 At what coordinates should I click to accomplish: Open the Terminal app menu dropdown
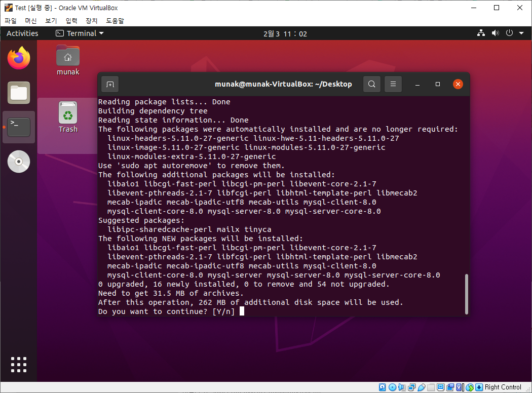(x=80, y=33)
